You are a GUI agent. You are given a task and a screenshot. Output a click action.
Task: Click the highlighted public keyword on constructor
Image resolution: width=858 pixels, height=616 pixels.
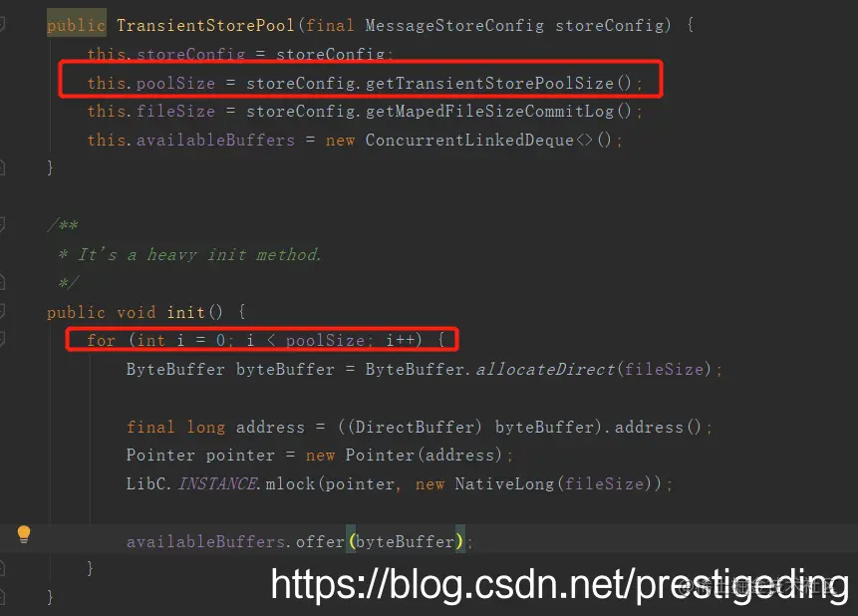point(76,25)
